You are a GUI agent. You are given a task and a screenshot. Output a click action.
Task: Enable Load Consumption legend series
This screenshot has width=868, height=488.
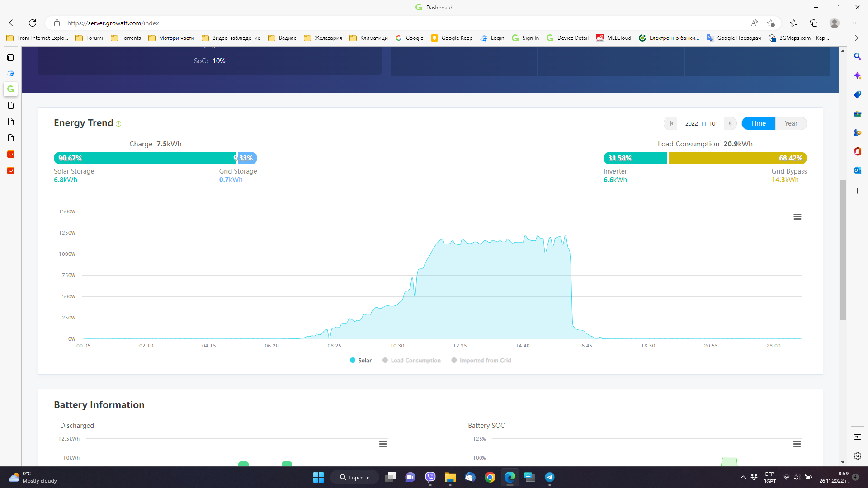coord(411,361)
